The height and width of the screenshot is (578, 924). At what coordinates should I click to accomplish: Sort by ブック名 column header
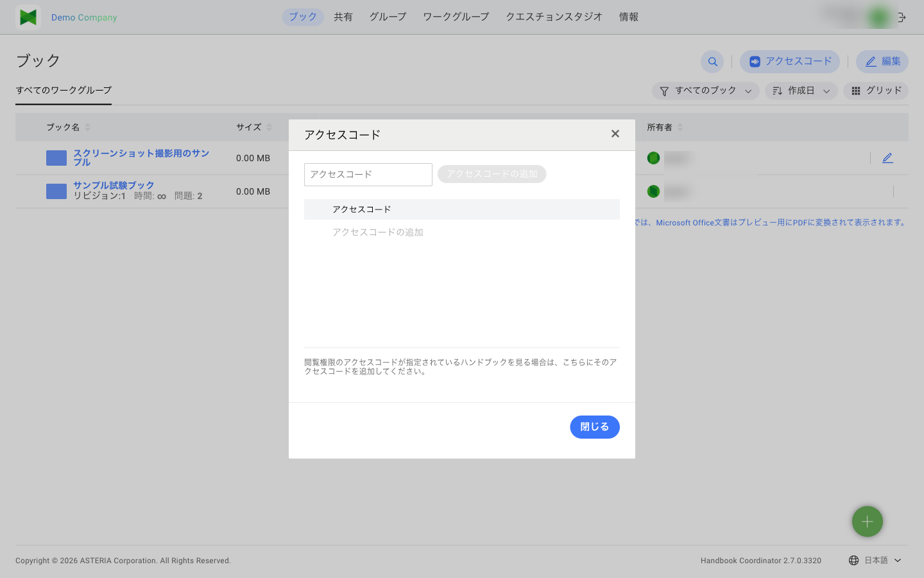pos(68,127)
